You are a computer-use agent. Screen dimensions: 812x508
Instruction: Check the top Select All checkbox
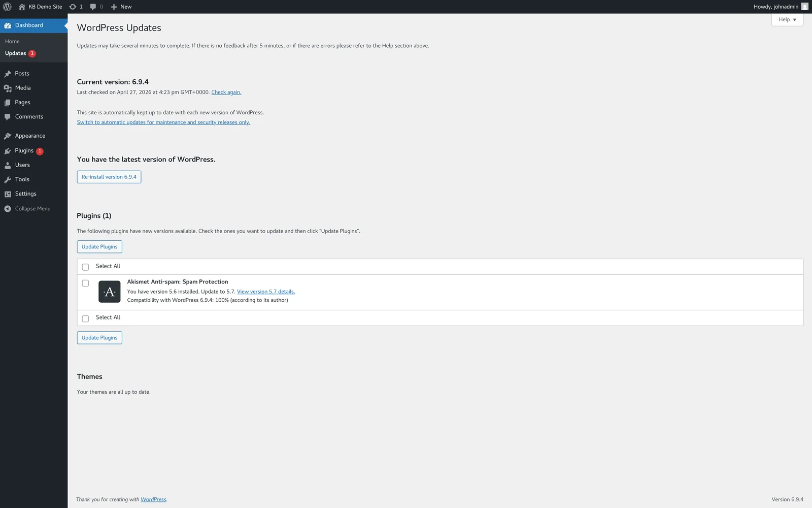[x=85, y=267]
